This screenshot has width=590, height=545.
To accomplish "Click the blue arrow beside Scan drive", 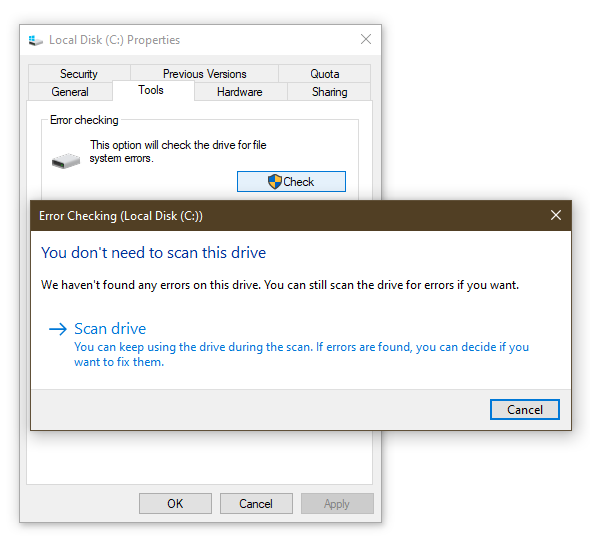I will 58,329.
